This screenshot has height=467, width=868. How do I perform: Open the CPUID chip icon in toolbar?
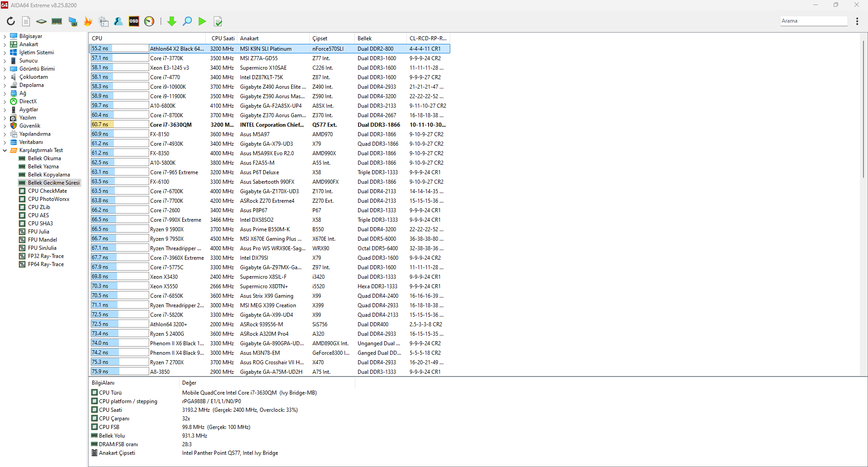pos(42,21)
